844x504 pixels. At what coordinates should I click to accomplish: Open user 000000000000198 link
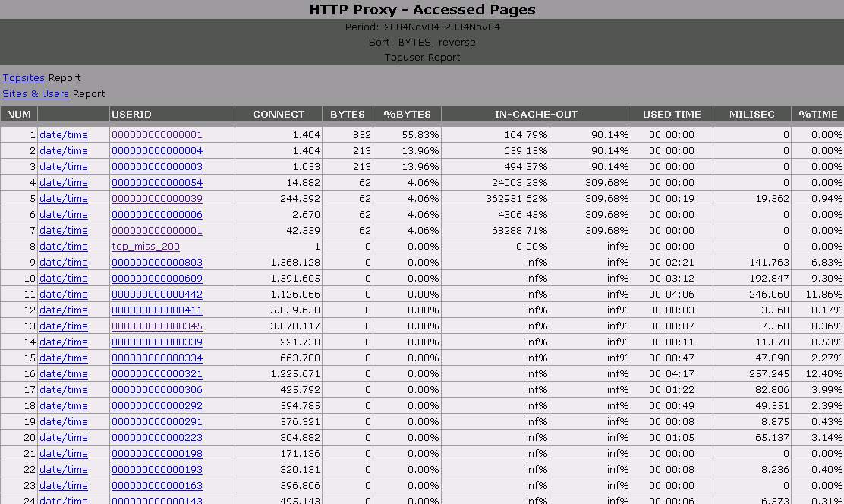coord(157,453)
